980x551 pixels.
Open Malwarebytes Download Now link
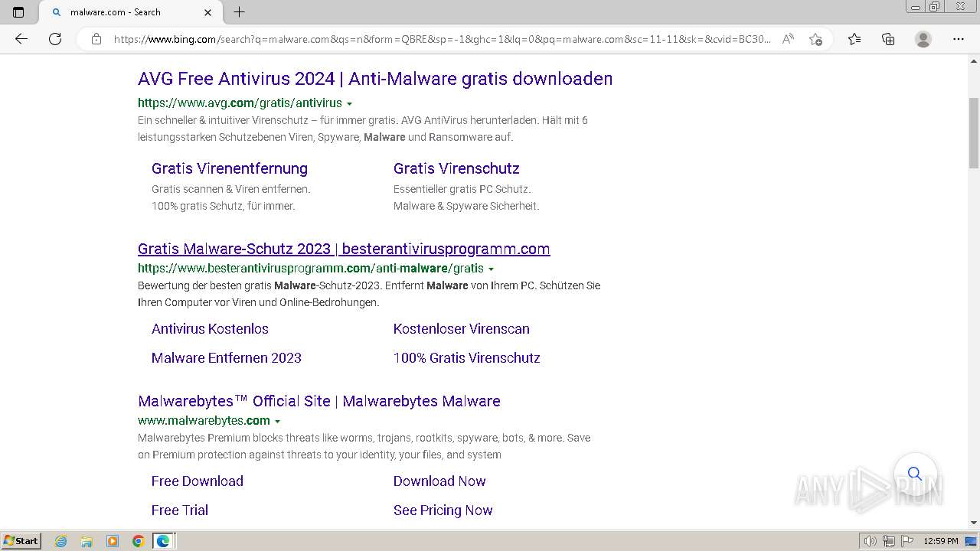[439, 481]
